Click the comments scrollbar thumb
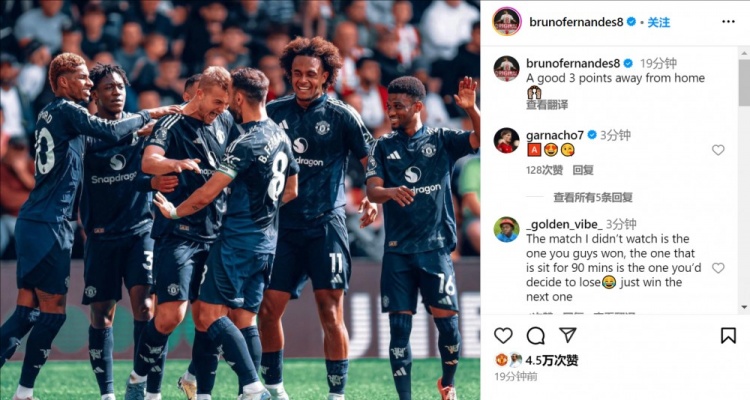Viewport: 750px width, 400px height. (x=745, y=82)
